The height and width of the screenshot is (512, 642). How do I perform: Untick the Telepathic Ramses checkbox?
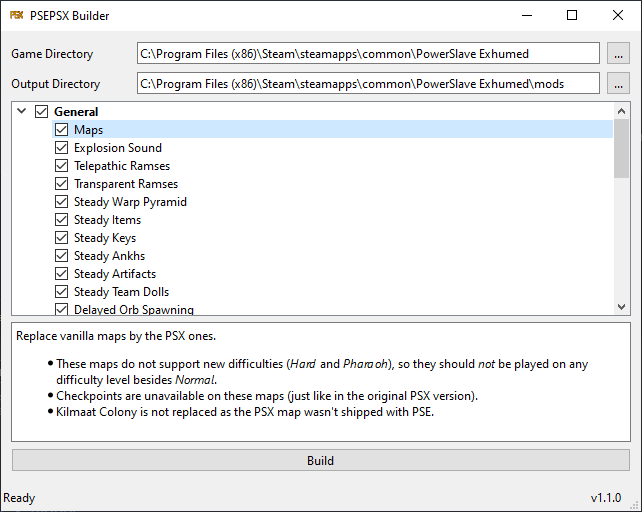coord(62,166)
